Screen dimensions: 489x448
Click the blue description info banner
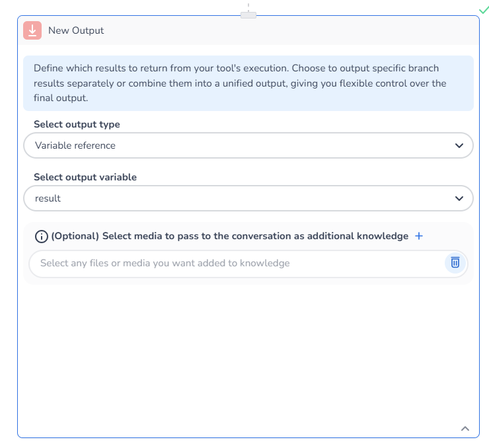click(x=248, y=83)
